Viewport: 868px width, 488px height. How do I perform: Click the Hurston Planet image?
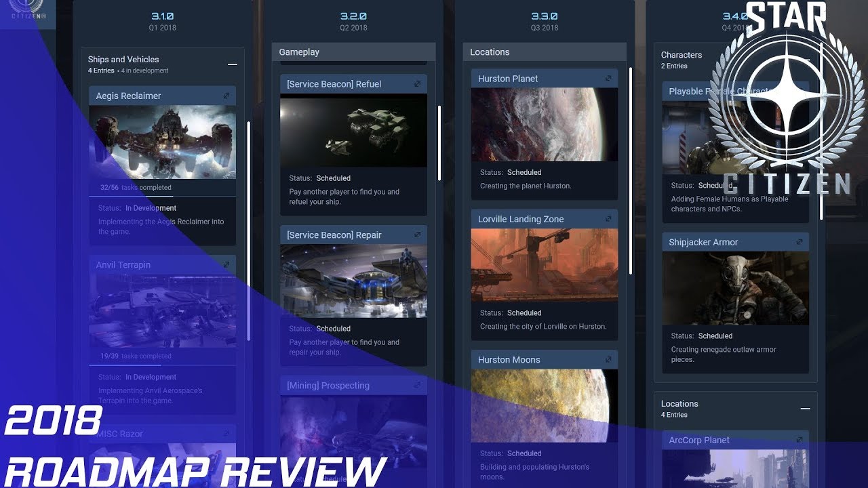coord(545,124)
